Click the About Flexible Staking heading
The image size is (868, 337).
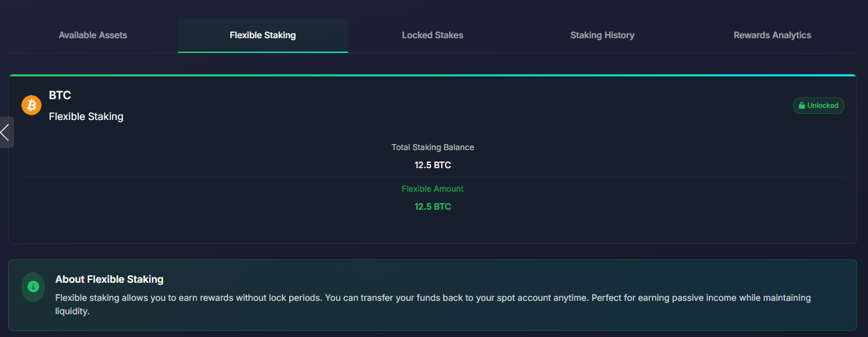109,279
